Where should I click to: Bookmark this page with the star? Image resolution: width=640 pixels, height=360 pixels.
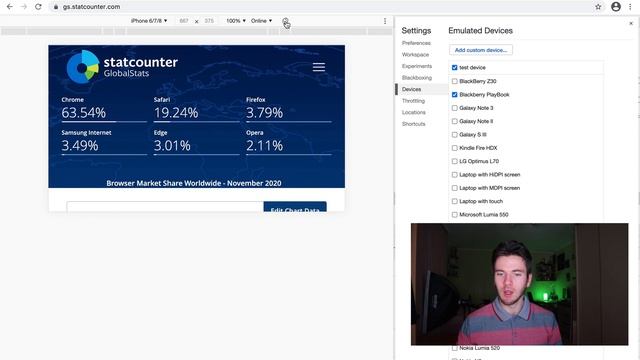598,7
